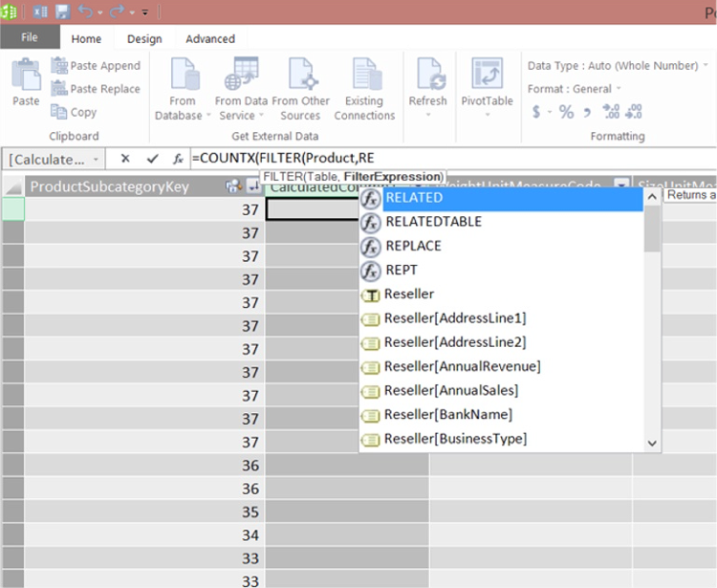Select RELATEDTABLE from autocomplete list
717x588 pixels.
(x=432, y=222)
